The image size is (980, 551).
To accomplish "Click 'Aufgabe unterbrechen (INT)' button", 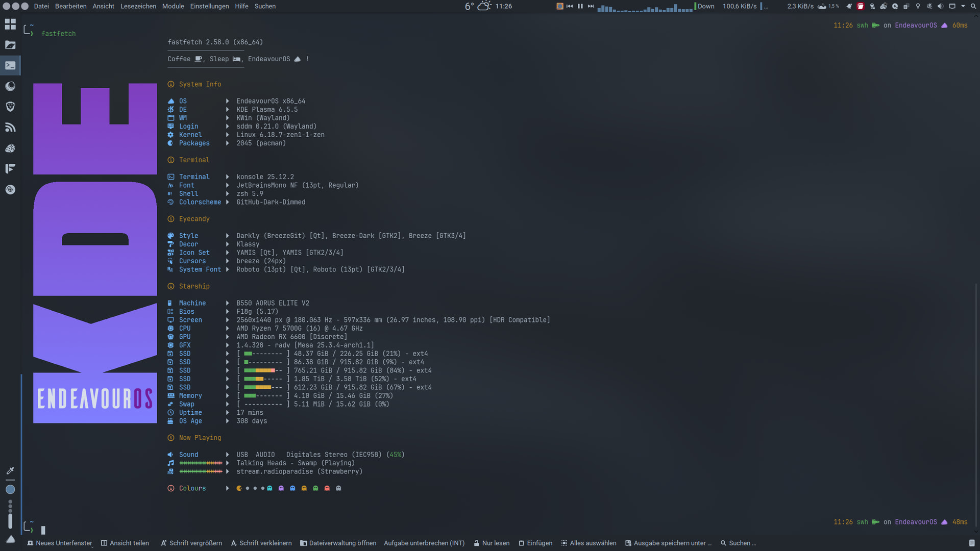I will coord(424,543).
